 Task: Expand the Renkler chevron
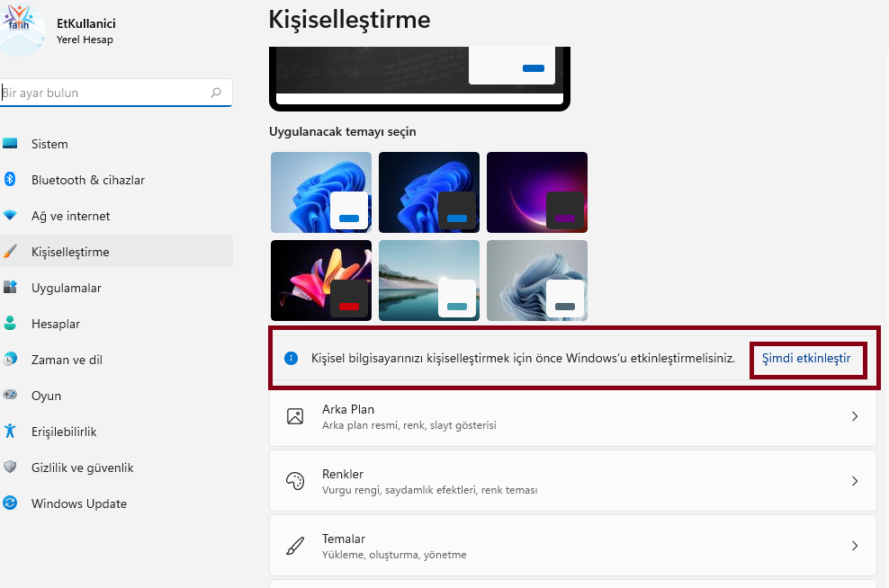855,481
